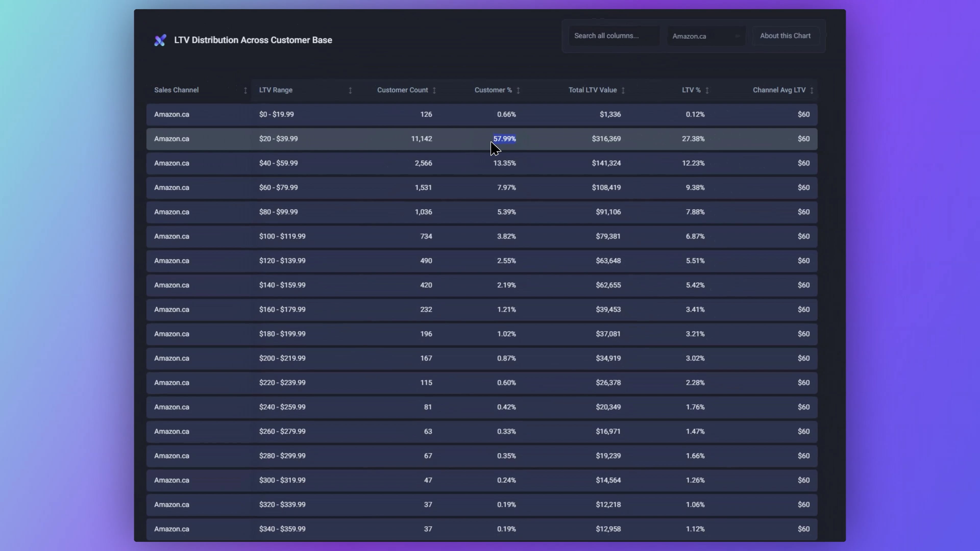Click the Channel Avg LTV header
The width and height of the screenshot is (980, 551).
point(779,90)
